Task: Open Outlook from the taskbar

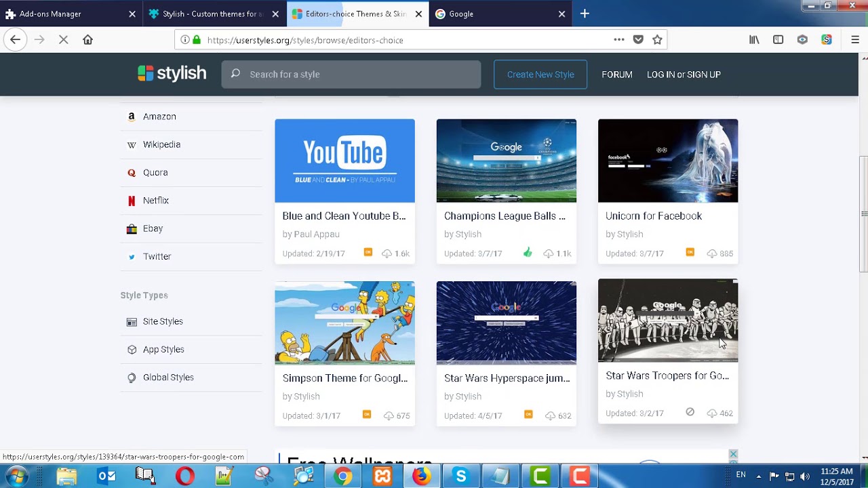Action: pos(106,476)
